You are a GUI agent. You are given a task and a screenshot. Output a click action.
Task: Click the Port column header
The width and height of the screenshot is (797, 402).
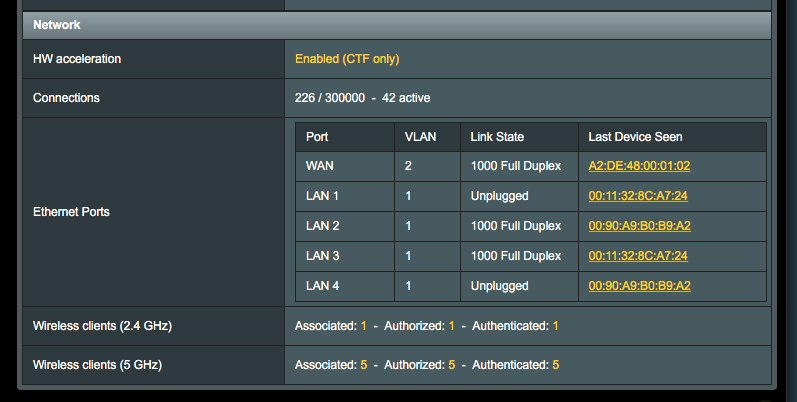(x=317, y=136)
